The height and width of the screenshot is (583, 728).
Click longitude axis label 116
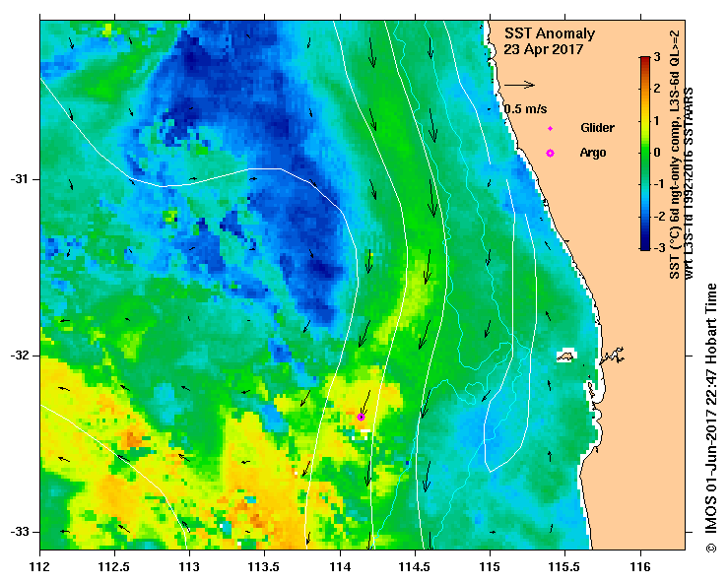coord(641,567)
